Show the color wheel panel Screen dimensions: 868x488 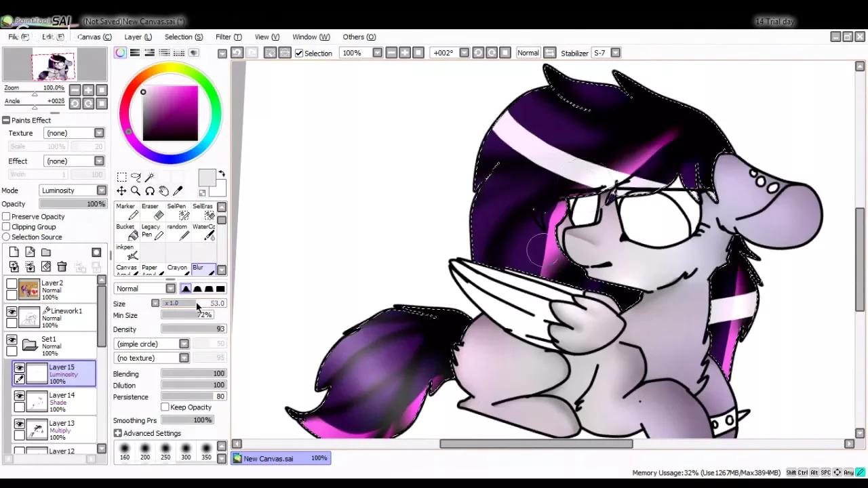click(x=120, y=53)
